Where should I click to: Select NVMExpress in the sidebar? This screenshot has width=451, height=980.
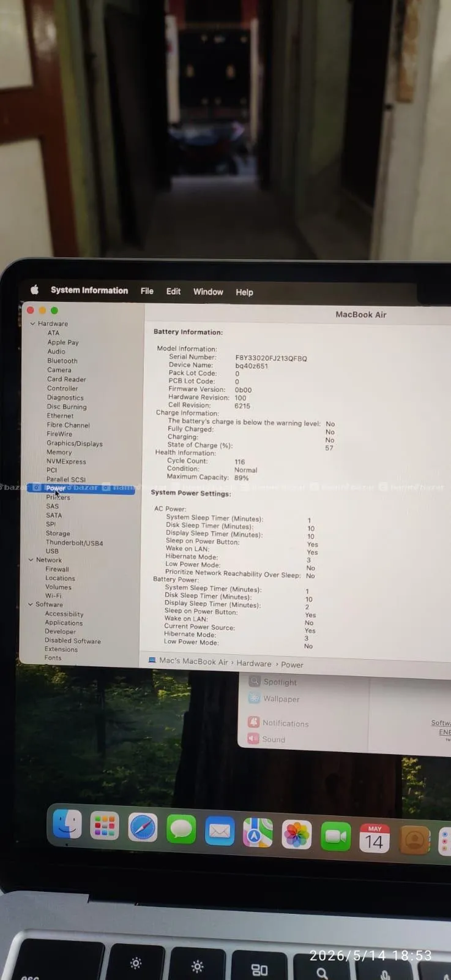66,461
